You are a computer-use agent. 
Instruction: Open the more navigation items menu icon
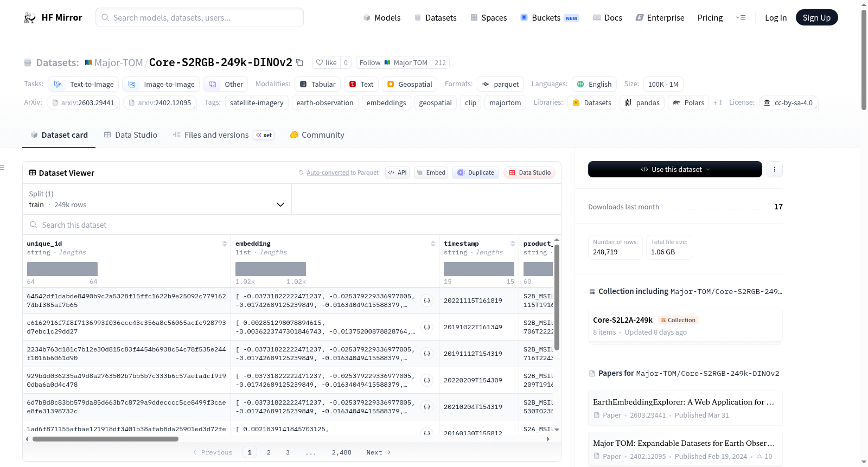coord(741,17)
